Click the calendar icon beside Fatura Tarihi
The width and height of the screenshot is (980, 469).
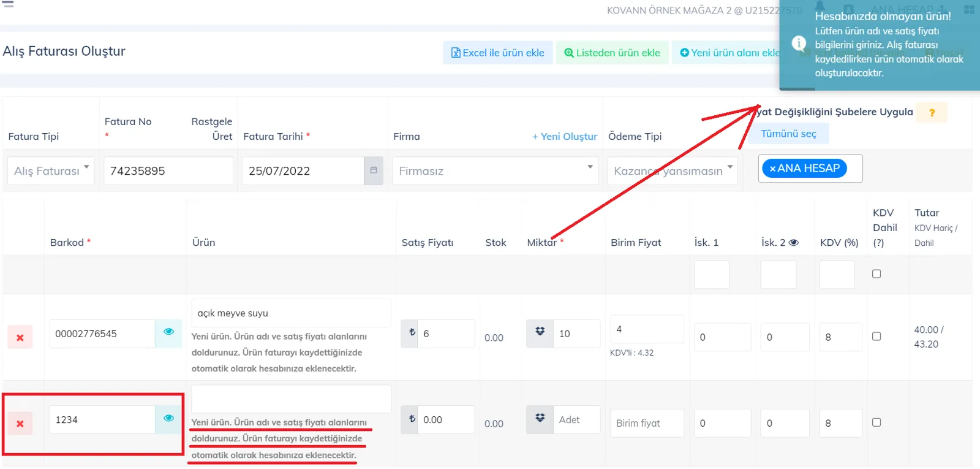(374, 170)
